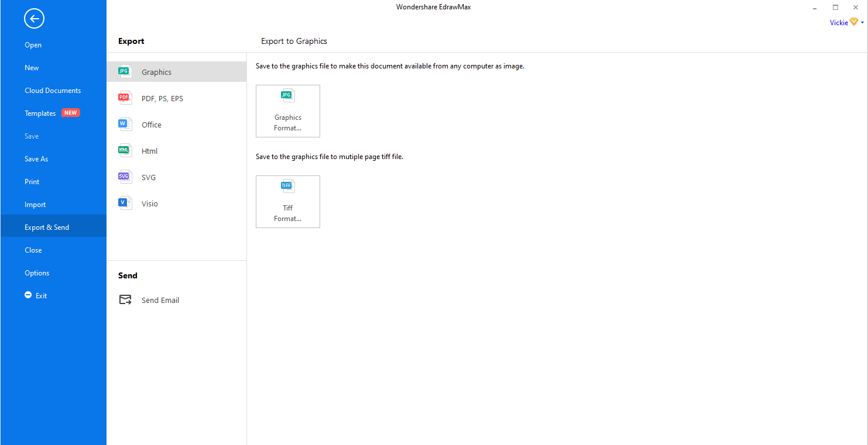The height and width of the screenshot is (445, 868).
Task: Open Templates in the sidebar
Action: (x=40, y=113)
